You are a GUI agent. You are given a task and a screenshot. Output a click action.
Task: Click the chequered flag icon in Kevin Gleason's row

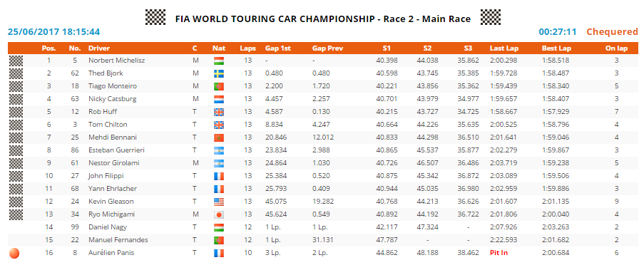[16, 202]
